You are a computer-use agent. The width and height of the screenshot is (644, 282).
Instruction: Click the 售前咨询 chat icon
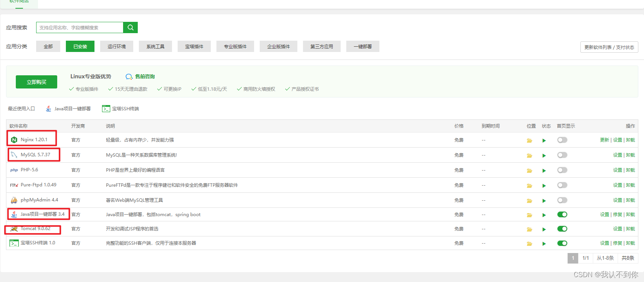coord(129,76)
